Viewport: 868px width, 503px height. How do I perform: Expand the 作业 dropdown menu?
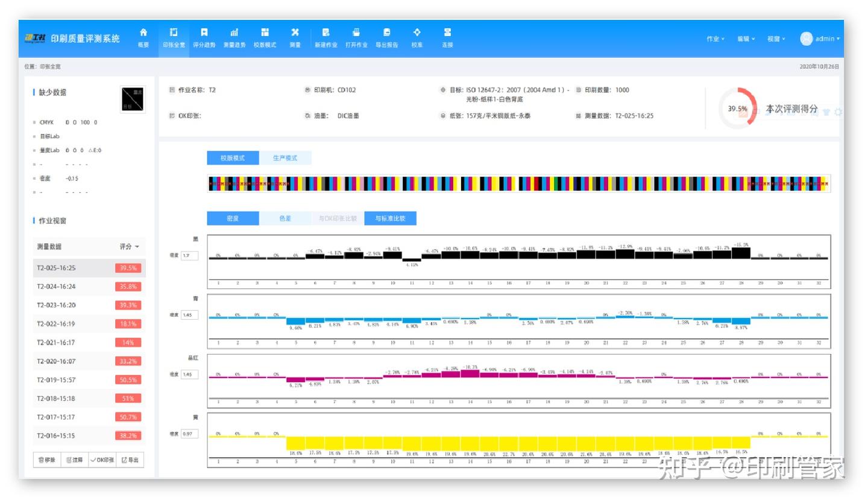point(715,39)
